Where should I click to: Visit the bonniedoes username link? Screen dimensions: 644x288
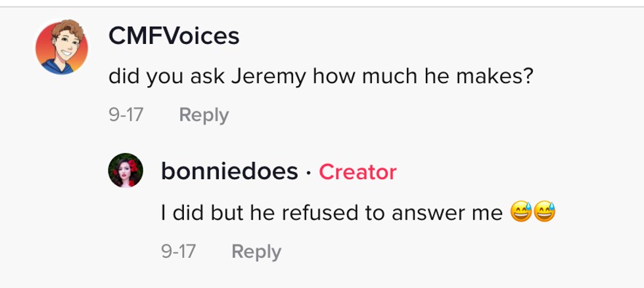[229, 172]
